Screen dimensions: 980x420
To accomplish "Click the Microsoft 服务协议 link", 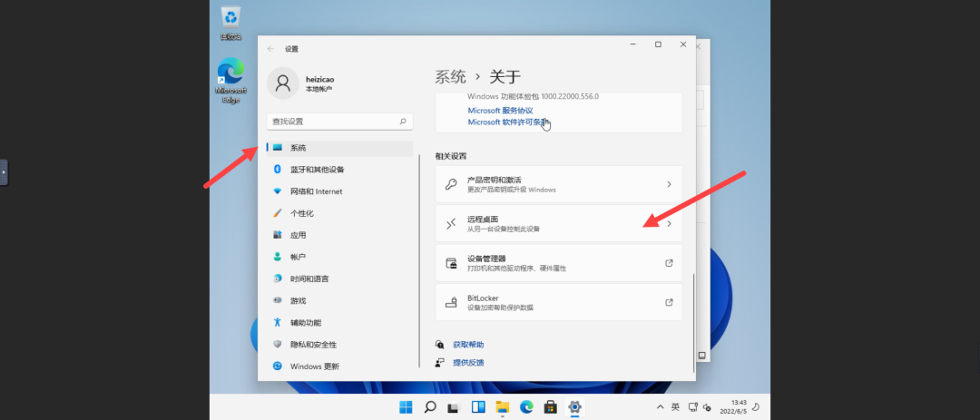I will tap(500, 111).
